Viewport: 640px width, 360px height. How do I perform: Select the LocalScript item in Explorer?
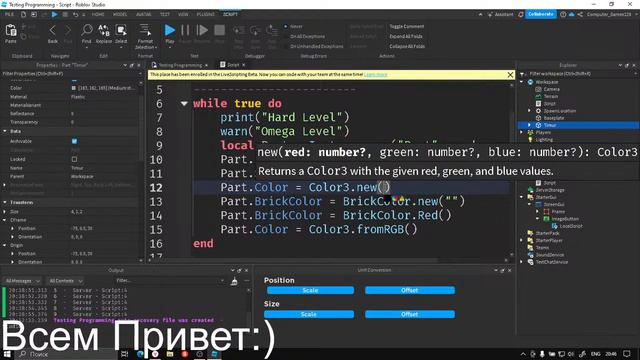(x=567, y=226)
